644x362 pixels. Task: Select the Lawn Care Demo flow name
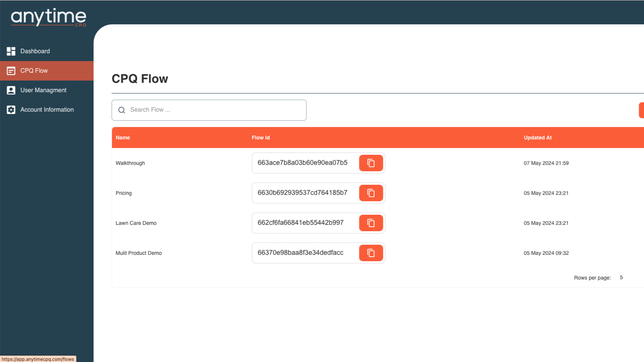(x=136, y=223)
